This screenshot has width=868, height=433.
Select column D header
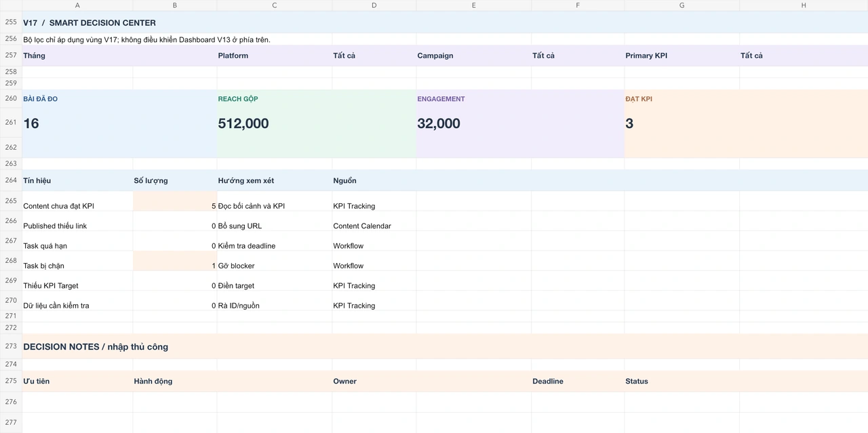click(374, 5)
